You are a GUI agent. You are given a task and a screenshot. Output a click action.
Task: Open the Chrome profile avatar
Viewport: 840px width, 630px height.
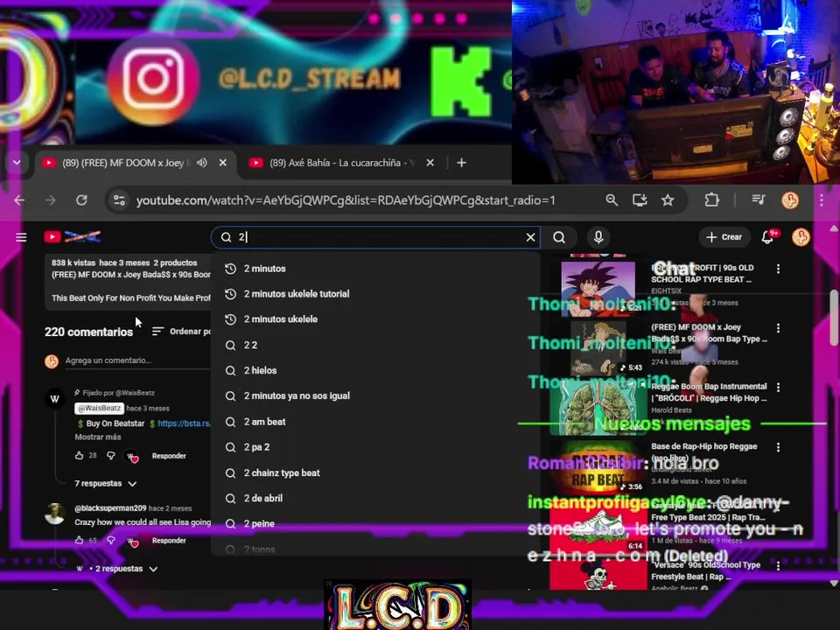pyautogui.click(x=790, y=200)
